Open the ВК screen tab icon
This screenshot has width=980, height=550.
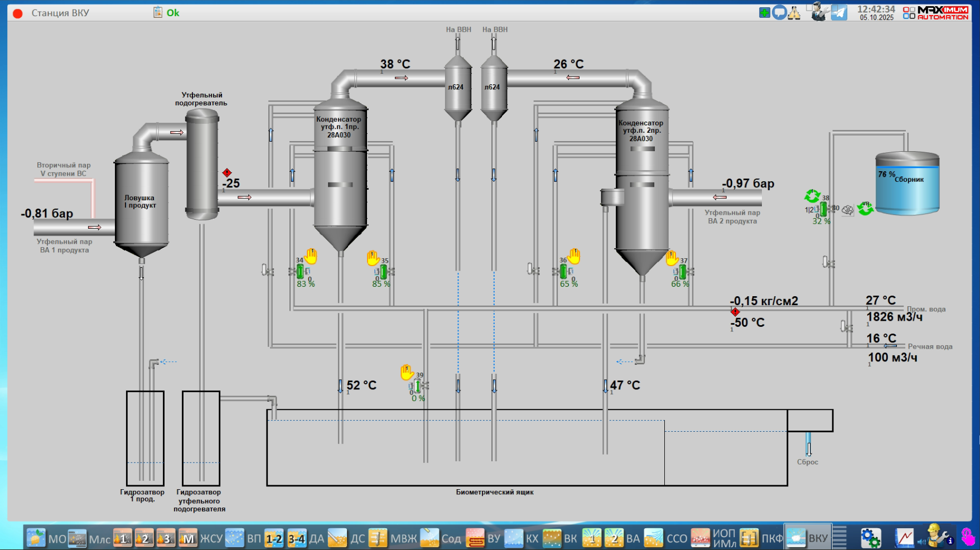click(x=552, y=538)
